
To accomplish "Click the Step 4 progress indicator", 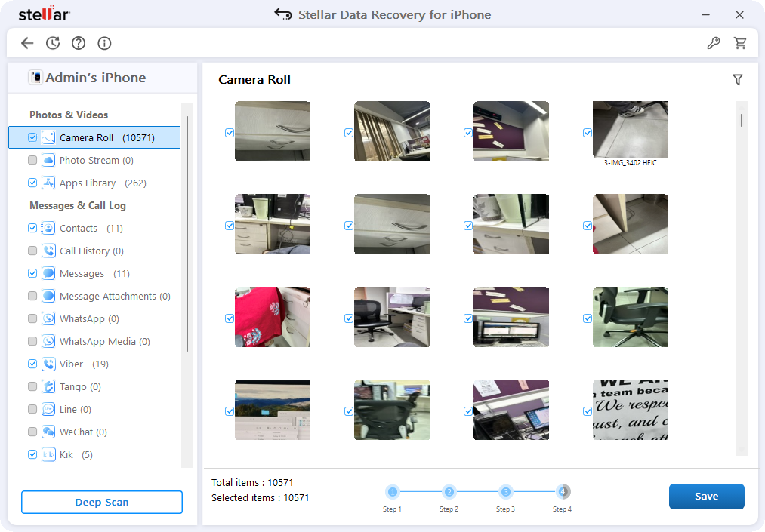I will pos(563,490).
